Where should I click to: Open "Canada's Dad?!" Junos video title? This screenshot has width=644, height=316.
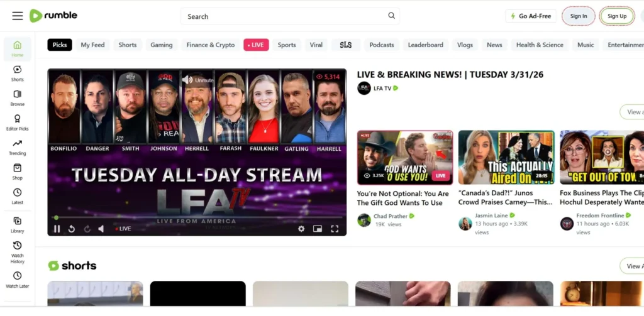point(506,197)
